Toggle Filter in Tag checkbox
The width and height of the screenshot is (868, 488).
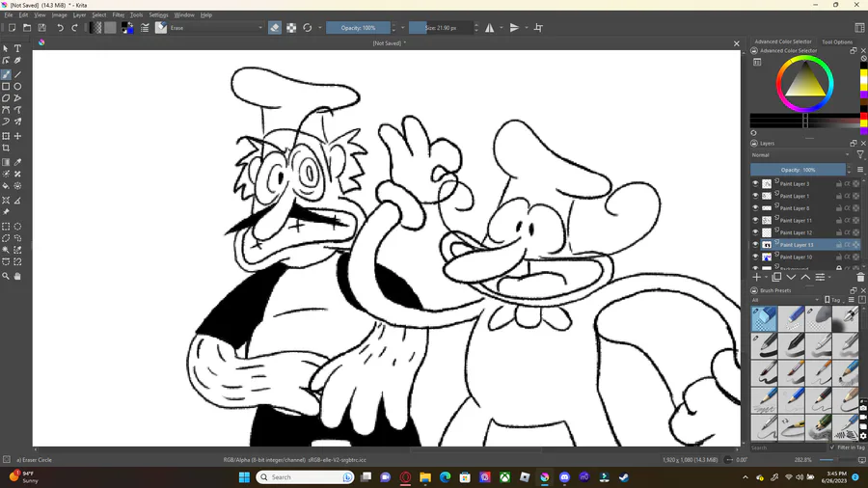pyautogui.click(x=832, y=447)
